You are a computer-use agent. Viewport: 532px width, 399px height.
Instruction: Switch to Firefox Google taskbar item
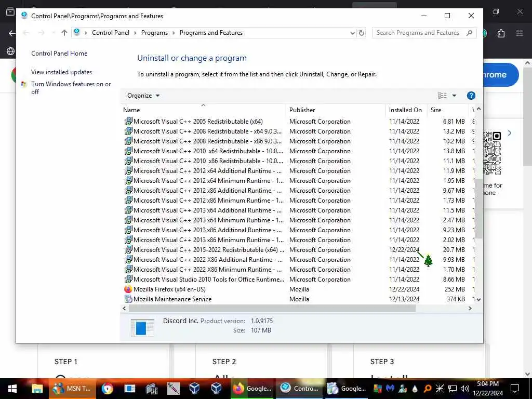252,389
